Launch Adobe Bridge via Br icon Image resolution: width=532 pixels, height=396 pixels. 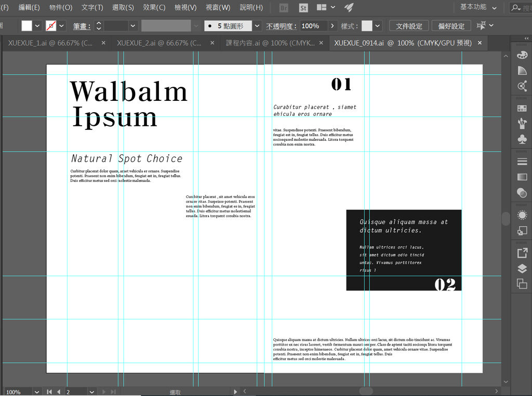coord(284,7)
